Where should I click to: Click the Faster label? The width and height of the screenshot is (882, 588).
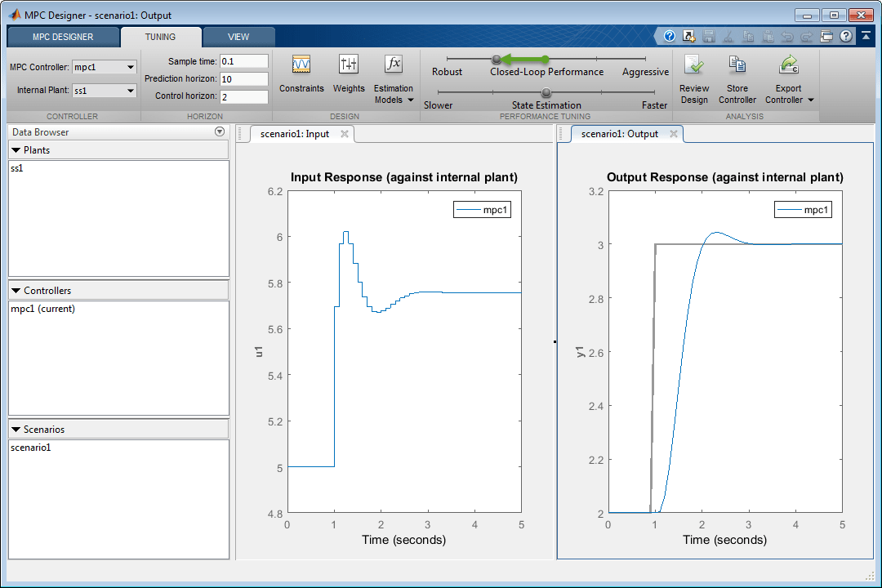pos(654,105)
